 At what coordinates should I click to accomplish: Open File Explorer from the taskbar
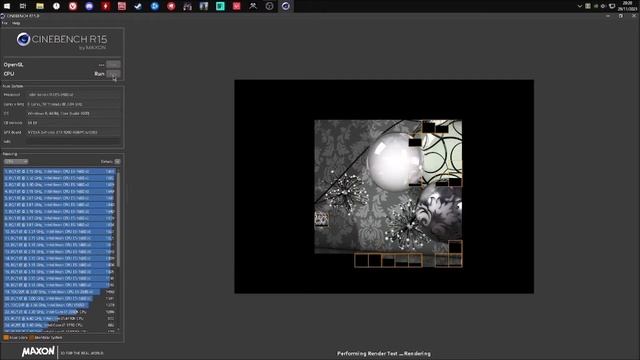coord(40,6)
